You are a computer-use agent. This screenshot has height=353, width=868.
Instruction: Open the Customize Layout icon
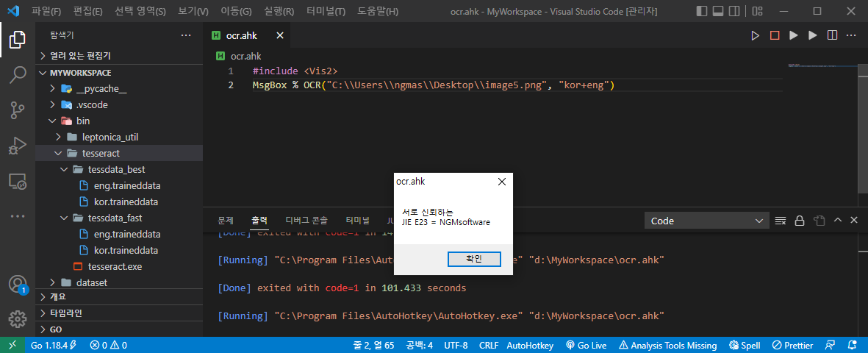click(x=758, y=11)
